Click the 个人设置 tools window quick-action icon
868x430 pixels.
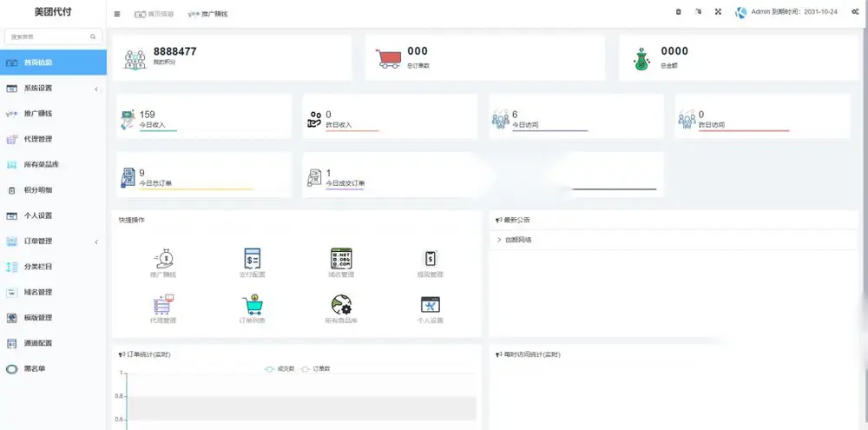(x=431, y=305)
